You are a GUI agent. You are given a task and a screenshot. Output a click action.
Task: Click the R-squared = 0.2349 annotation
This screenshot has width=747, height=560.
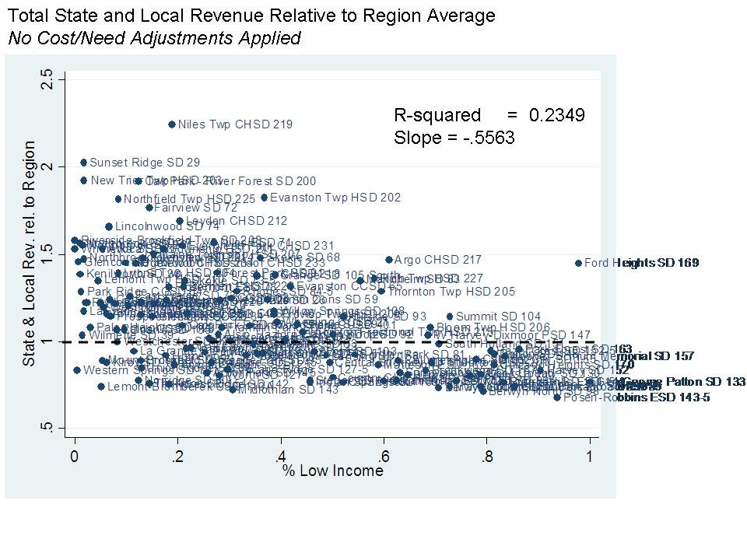pos(489,116)
